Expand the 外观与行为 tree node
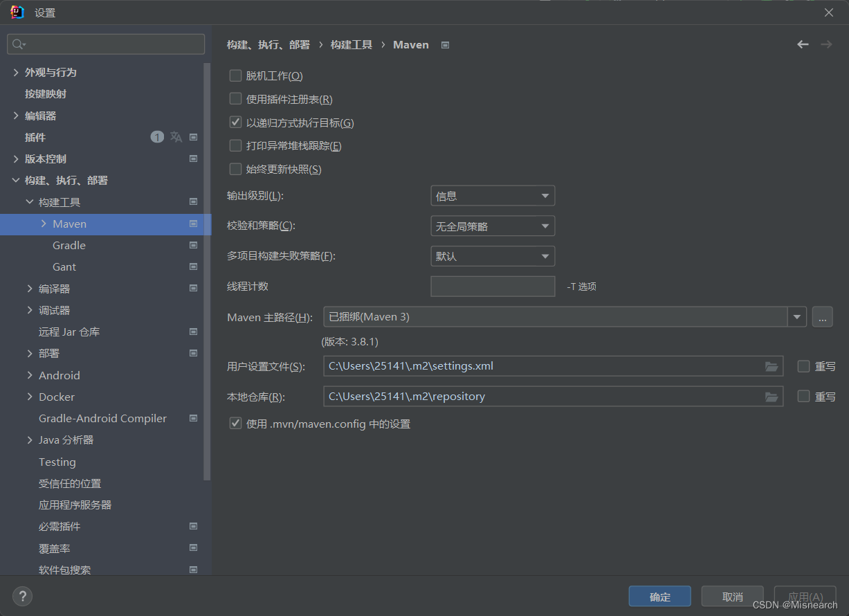Viewport: 849px width, 616px height. [x=16, y=72]
